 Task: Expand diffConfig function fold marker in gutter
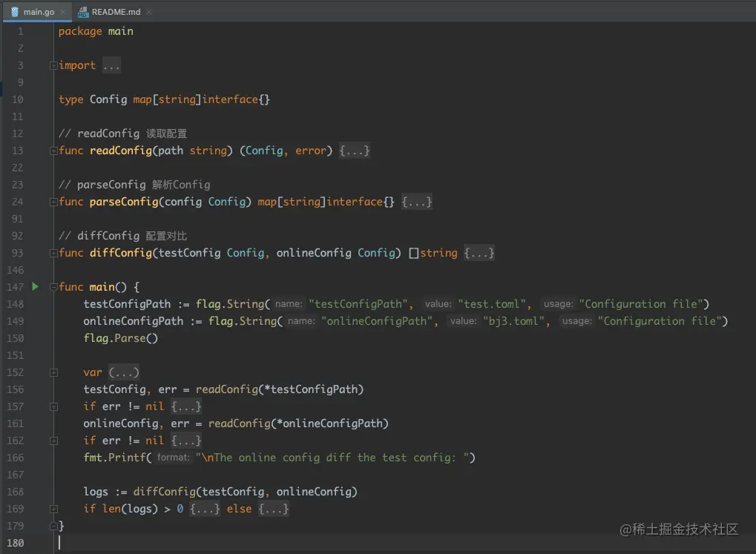click(x=53, y=253)
